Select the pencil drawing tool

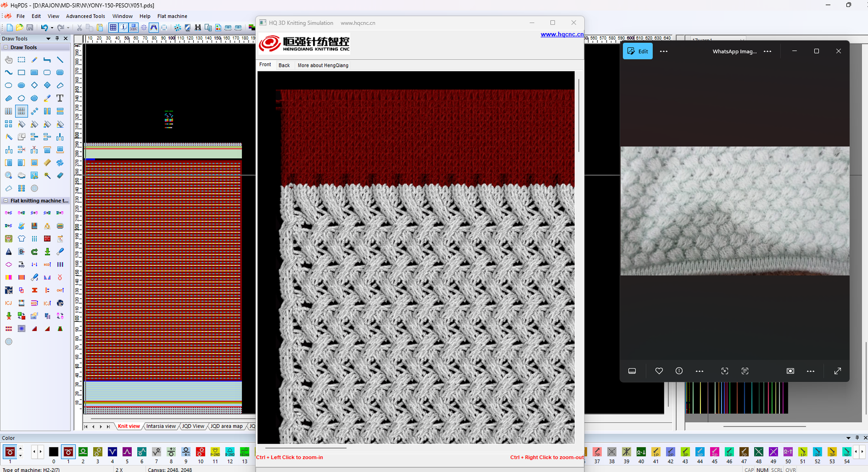click(34, 60)
